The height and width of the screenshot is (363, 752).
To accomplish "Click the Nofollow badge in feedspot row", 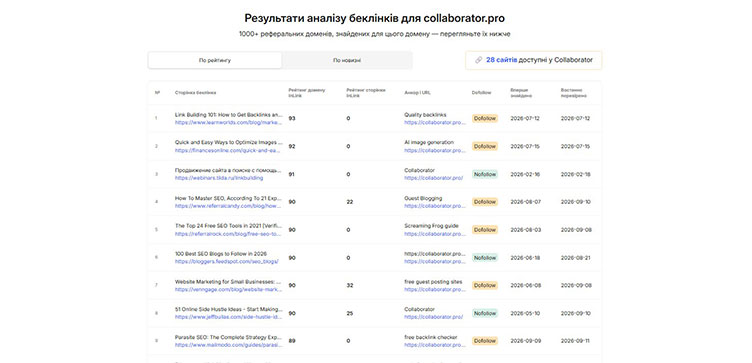I will point(485,258).
